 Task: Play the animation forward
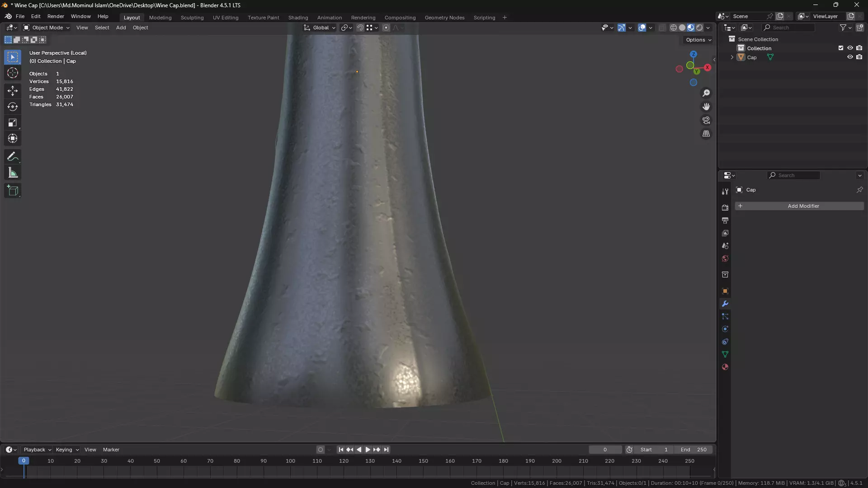pyautogui.click(x=368, y=450)
